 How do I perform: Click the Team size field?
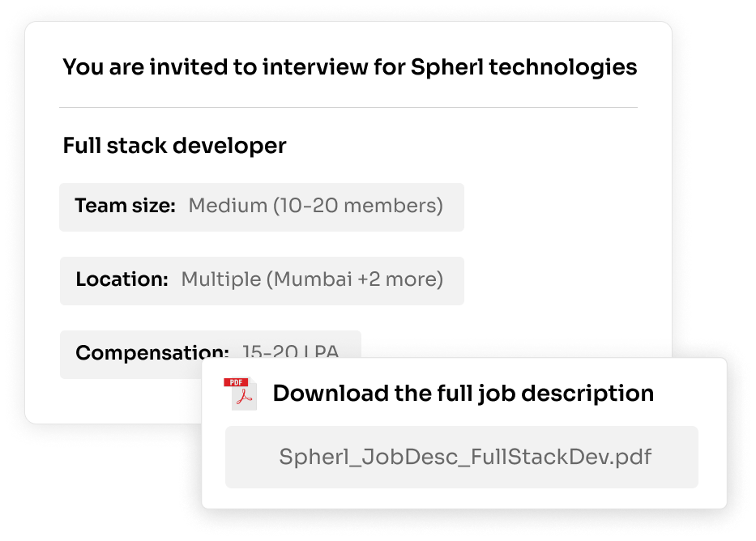pos(262,207)
